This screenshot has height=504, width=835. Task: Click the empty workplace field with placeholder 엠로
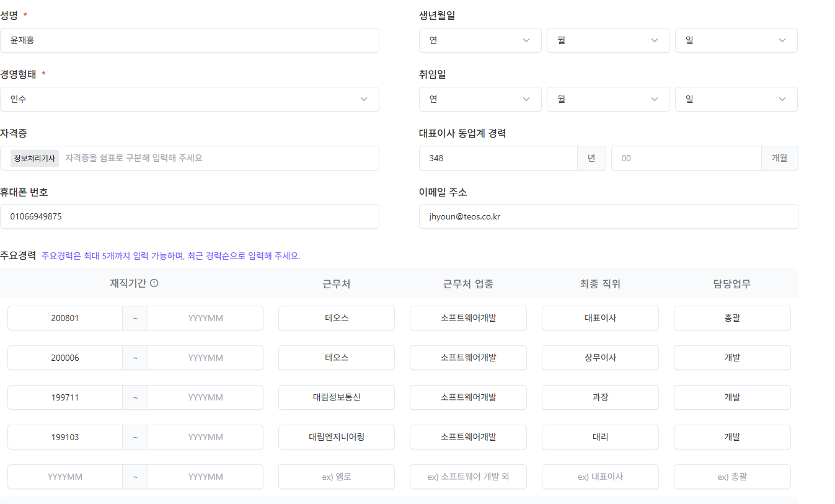pyautogui.click(x=336, y=477)
